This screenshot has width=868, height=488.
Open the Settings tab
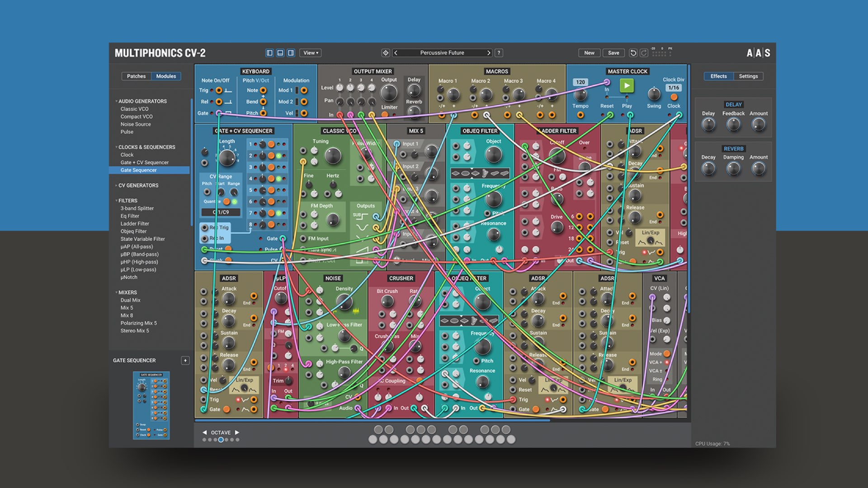pos(748,76)
